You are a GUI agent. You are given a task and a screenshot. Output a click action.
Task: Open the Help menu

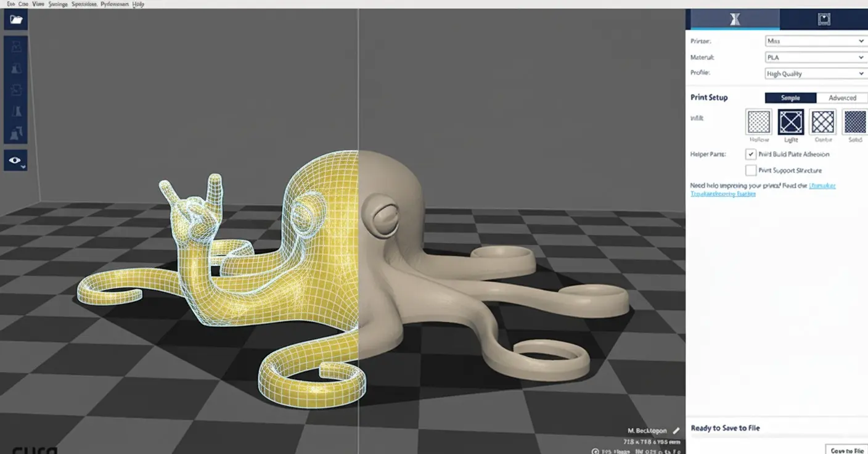[x=139, y=4]
